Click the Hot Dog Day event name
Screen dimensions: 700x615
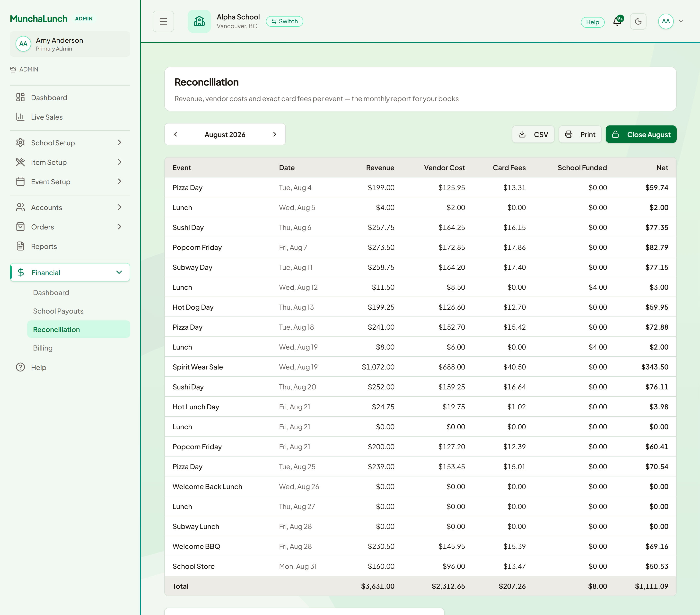(193, 307)
